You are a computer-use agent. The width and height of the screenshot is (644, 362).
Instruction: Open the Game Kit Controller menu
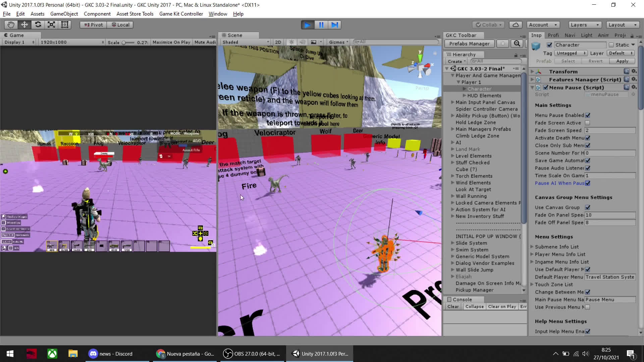(x=181, y=14)
